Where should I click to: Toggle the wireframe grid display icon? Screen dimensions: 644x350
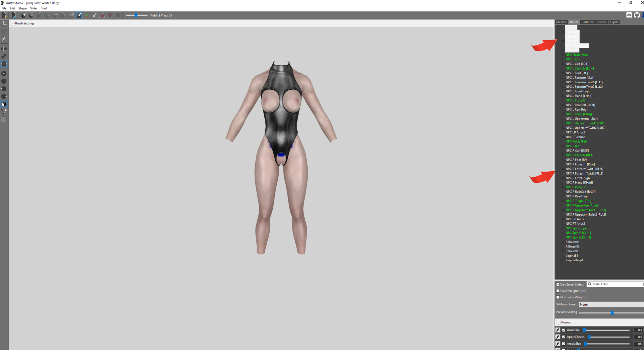tap(4, 119)
